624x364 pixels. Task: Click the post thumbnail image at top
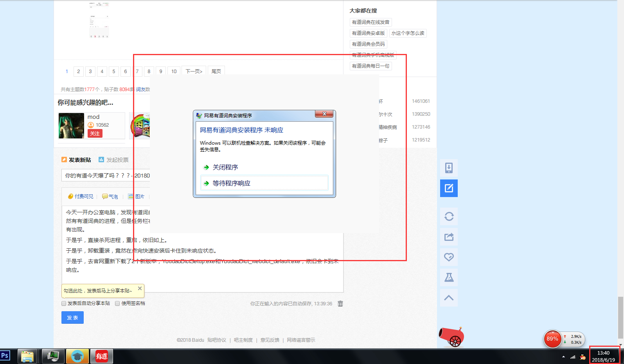[99, 20]
